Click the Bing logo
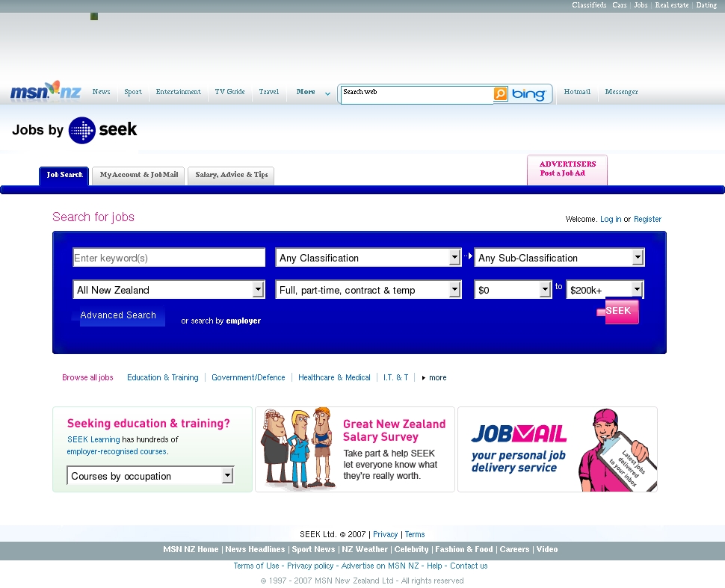Viewport: 725px width, 588px height. (x=529, y=94)
